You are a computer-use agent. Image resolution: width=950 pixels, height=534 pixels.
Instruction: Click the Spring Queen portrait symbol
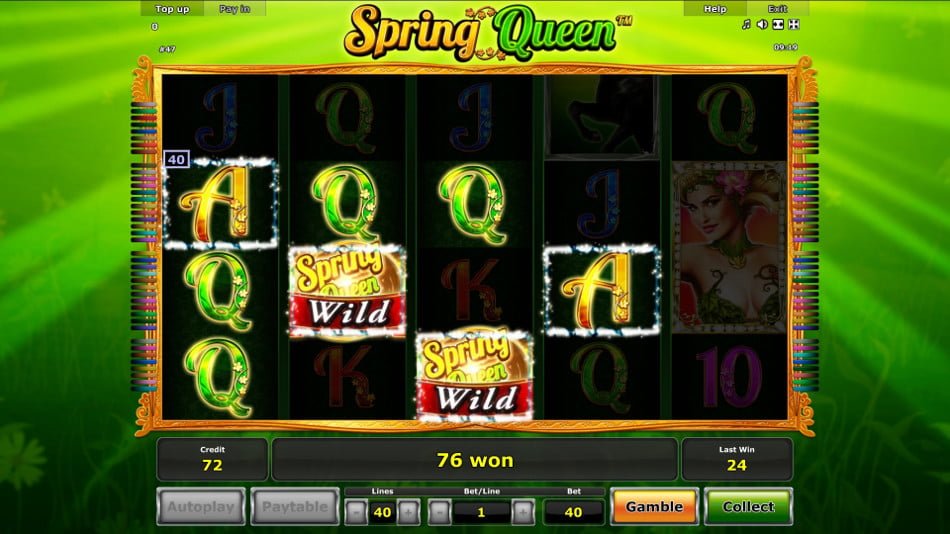click(729, 247)
